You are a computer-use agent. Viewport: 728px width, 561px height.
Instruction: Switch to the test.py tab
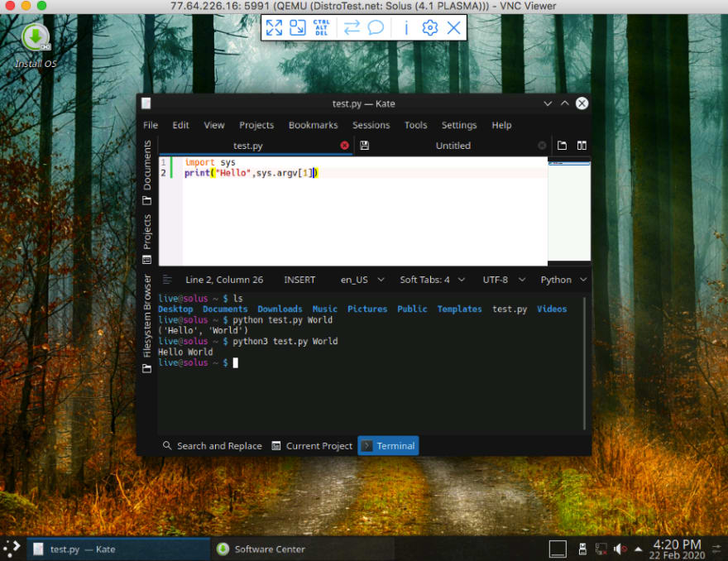248,146
